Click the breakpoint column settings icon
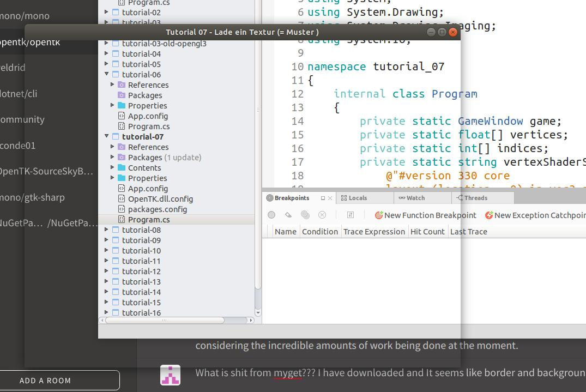The width and height of the screenshot is (586, 392). point(351,215)
